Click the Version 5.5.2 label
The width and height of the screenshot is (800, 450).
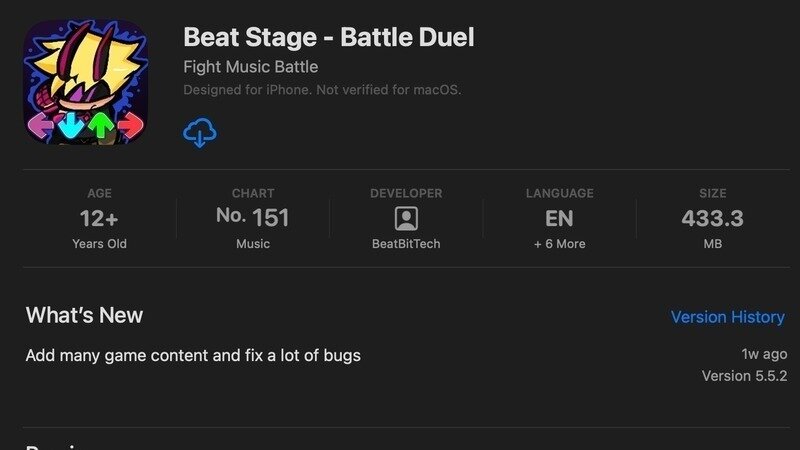click(x=744, y=376)
